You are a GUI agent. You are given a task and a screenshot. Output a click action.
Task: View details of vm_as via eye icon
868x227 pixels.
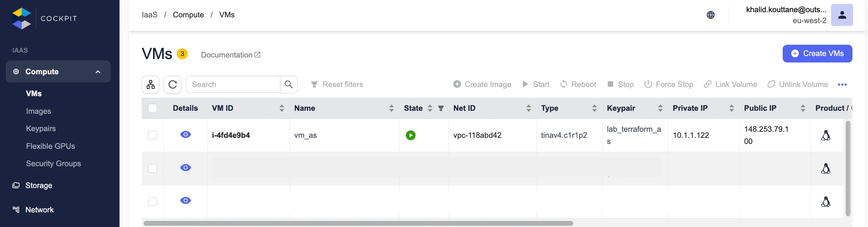[185, 135]
